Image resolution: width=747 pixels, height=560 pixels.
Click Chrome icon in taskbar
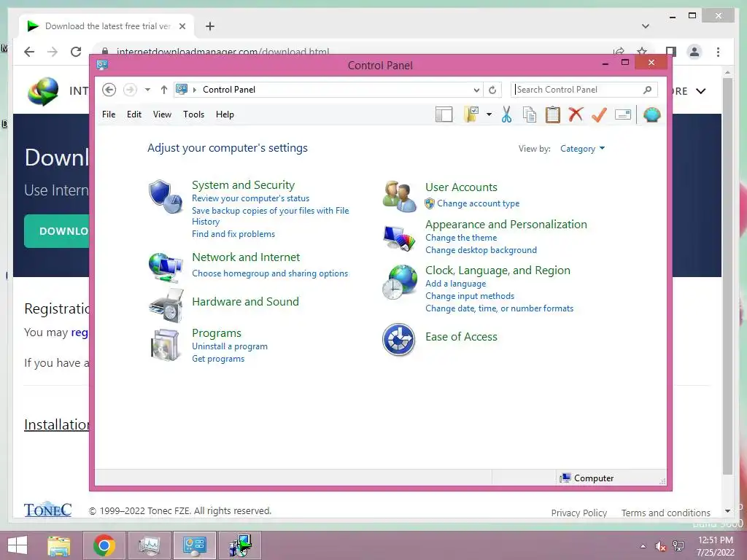coord(104,545)
